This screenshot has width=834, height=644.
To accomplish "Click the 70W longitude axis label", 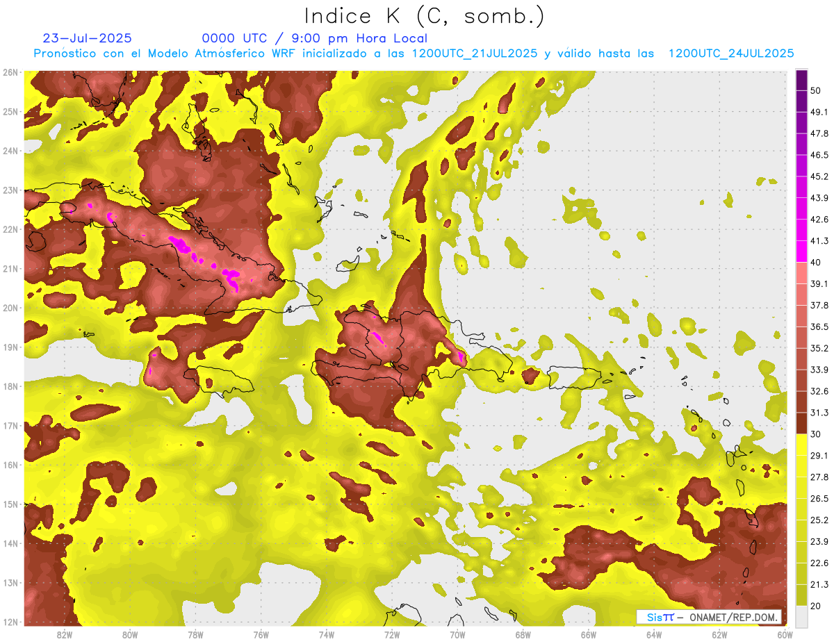I will point(457,634).
